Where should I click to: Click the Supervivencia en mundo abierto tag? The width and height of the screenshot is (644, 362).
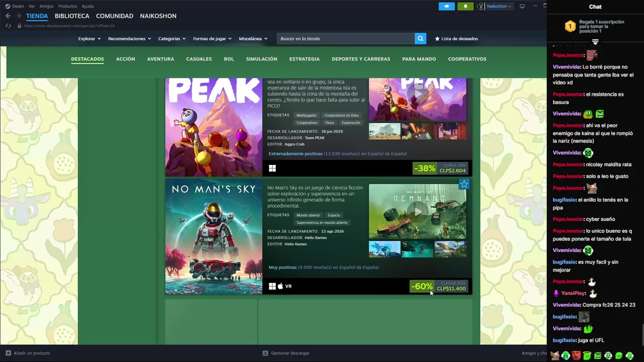pyautogui.click(x=322, y=223)
